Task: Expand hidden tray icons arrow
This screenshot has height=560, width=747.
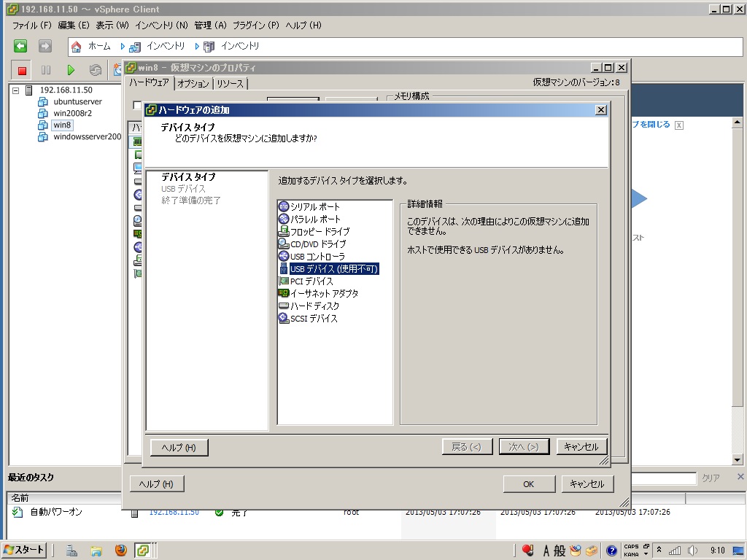Action: click(x=659, y=550)
